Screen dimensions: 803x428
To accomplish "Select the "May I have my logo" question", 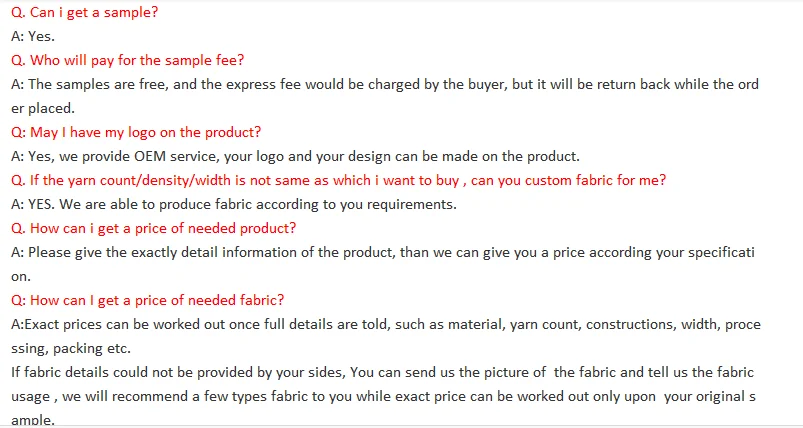I will [x=136, y=133].
